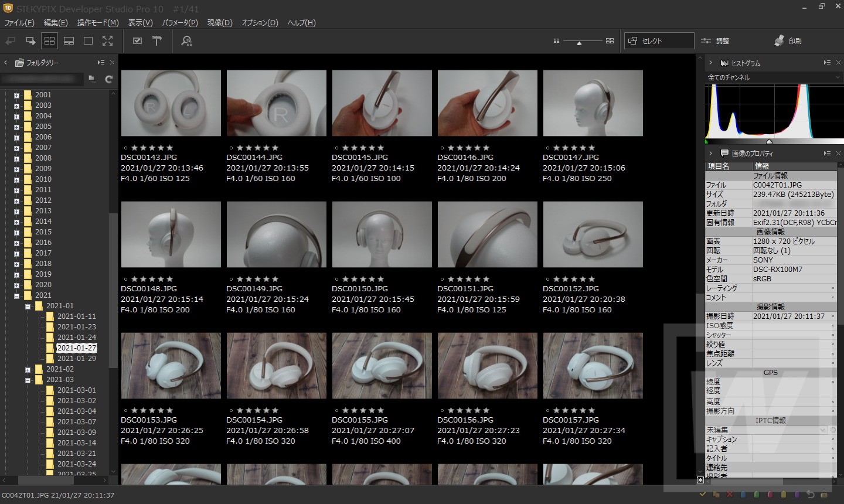Open the folder tree panel options menu
Screen dimensions: 844x504
pyautogui.click(x=101, y=63)
